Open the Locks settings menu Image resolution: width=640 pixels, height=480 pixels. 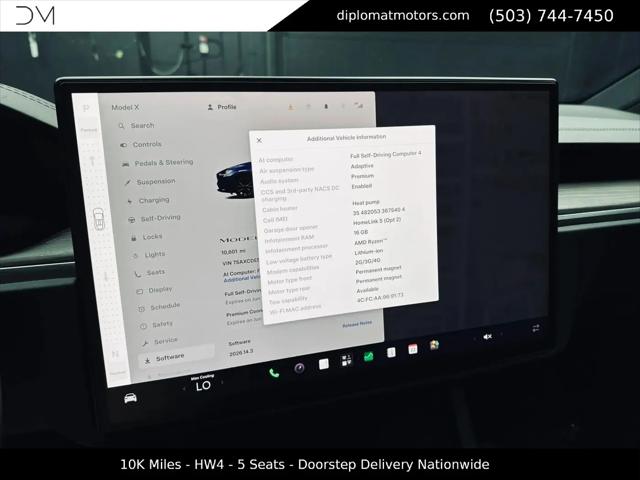click(x=147, y=237)
